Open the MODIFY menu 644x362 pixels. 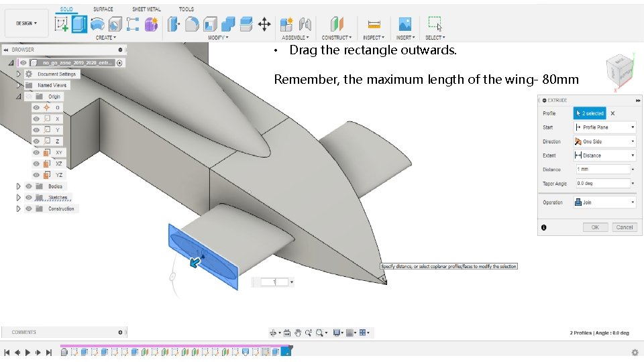click(x=218, y=38)
